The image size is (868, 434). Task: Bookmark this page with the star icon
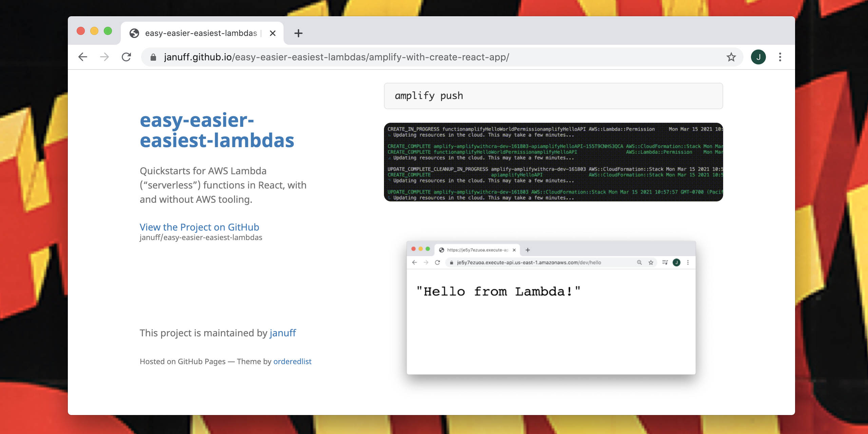pyautogui.click(x=731, y=57)
